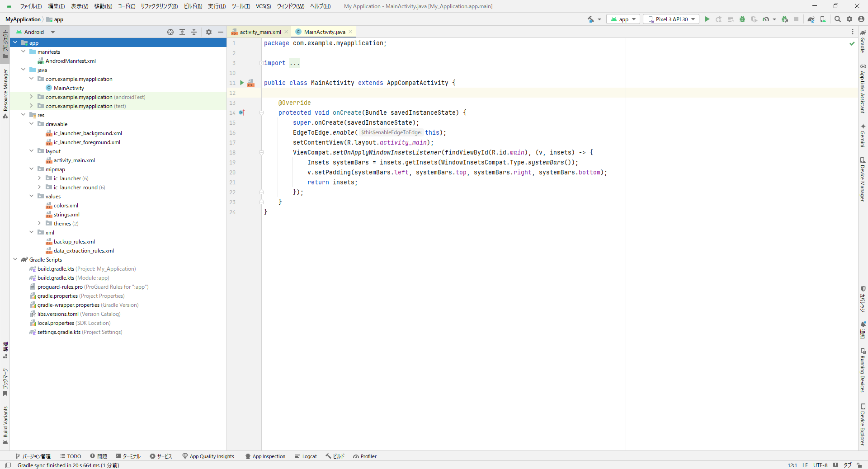Open Device Manager from the top toolbar
The width and height of the screenshot is (868, 469).
click(x=823, y=19)
